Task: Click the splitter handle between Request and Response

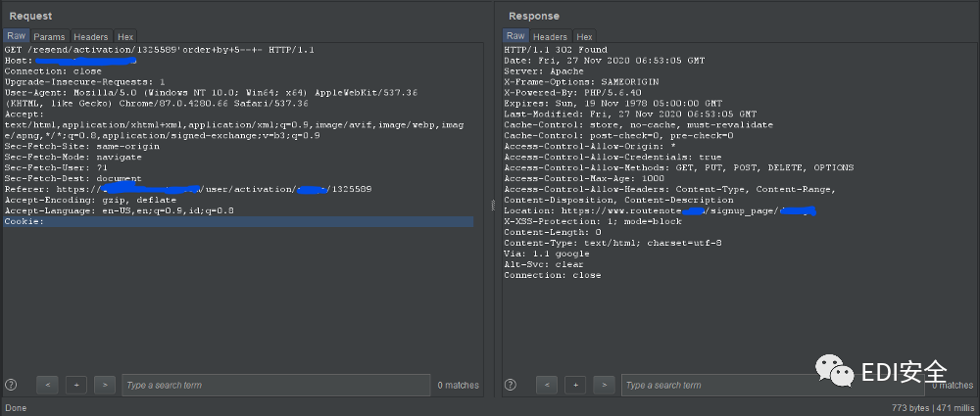Action: [493, 205]
